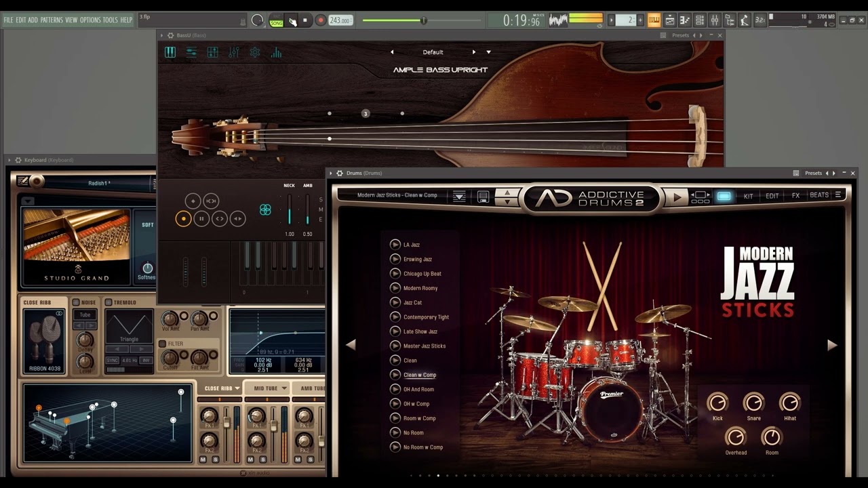Adjust the AMB mic level slider
The height and width of the screenshot is (488, 868).
click(x=307, y=209)
